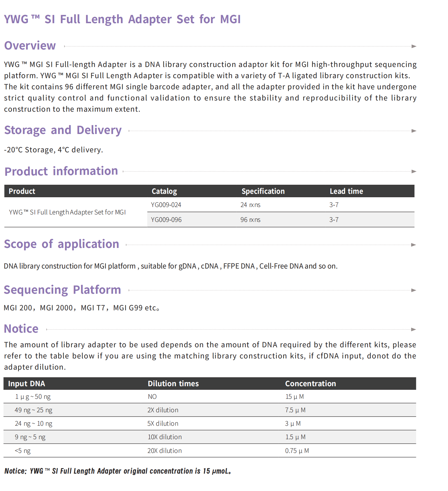Viewport: 448px width, 491px height.
Task: Click the '3 μM' concentration cell
Action: [x=293, y=424]
